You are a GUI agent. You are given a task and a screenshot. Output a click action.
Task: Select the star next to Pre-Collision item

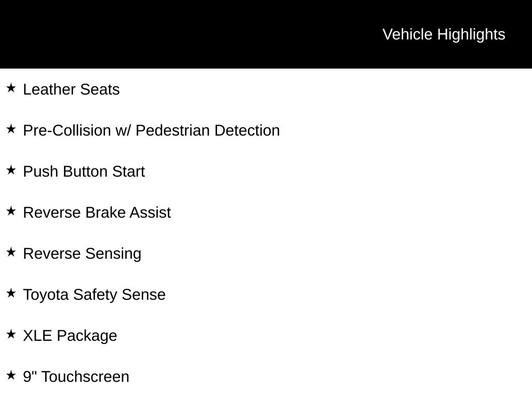click(x=11, y=129)
